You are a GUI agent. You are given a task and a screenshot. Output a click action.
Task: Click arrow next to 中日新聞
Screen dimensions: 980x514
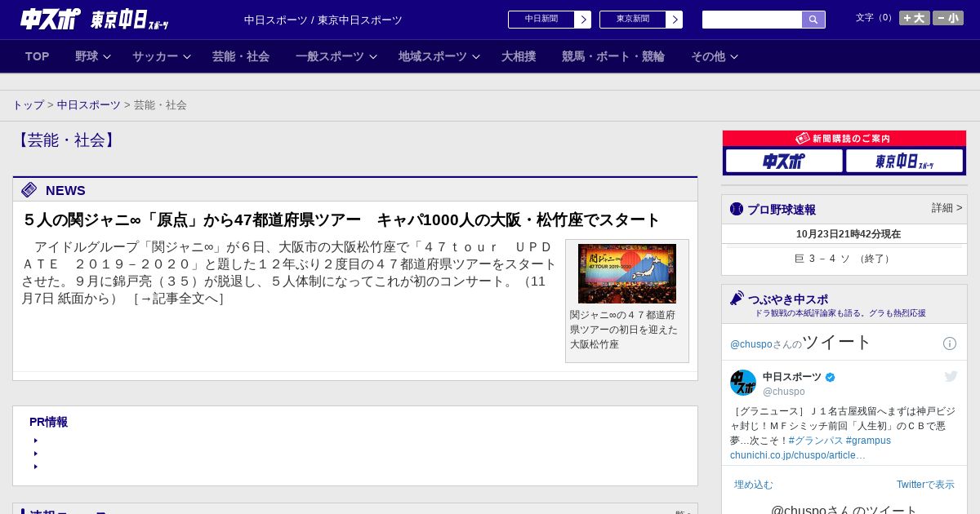[x=583, y=20]
